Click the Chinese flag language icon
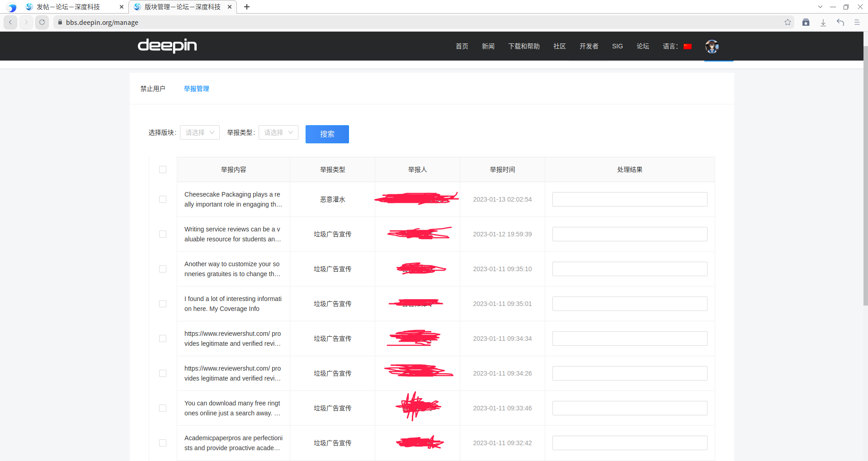This screenshot has height=461, width=868. pos(688,46)
